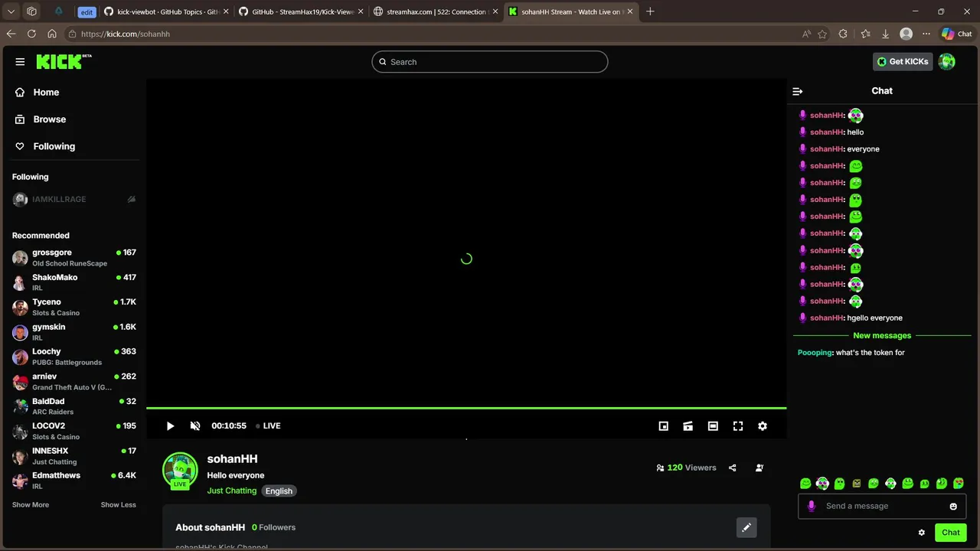
Task: Click the share stream icon
Action: point(733,468)
